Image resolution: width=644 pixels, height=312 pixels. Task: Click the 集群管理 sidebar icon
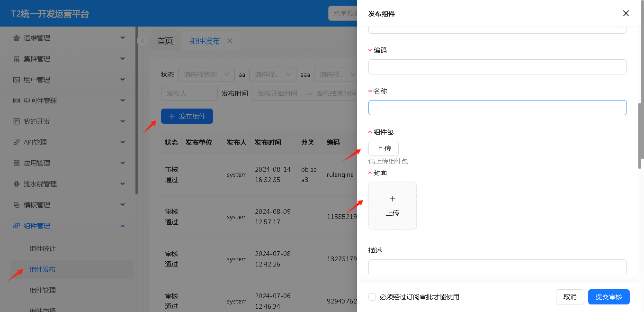coord(17,59)
